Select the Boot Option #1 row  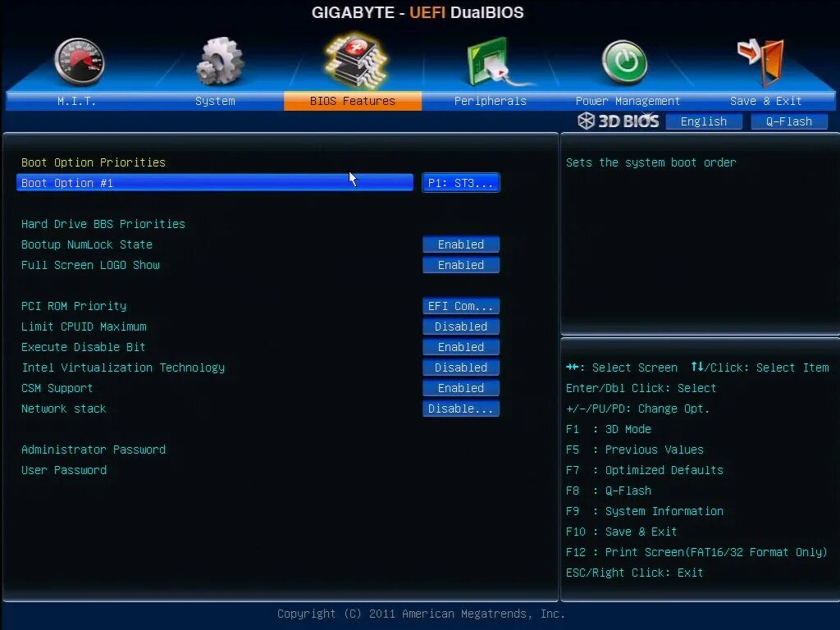[215, 183]
